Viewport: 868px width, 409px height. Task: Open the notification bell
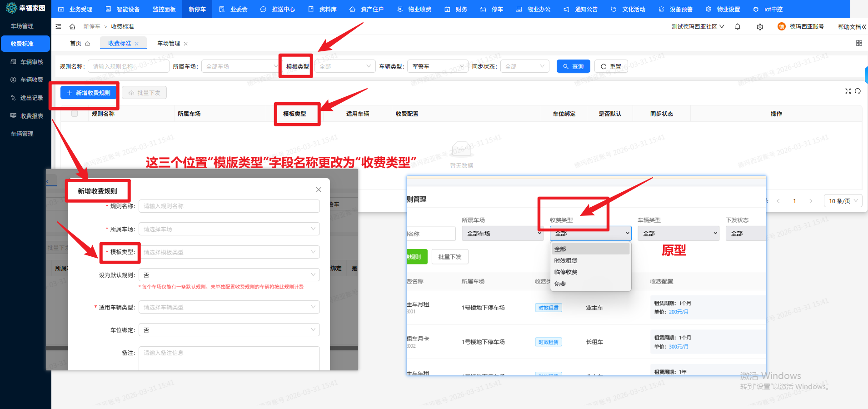point(738,27)
